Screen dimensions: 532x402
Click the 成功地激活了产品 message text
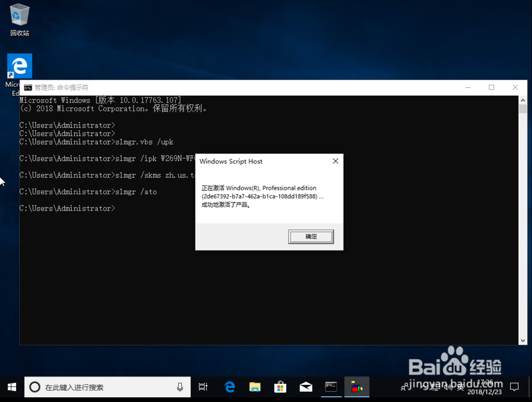[x=226, y=205]
